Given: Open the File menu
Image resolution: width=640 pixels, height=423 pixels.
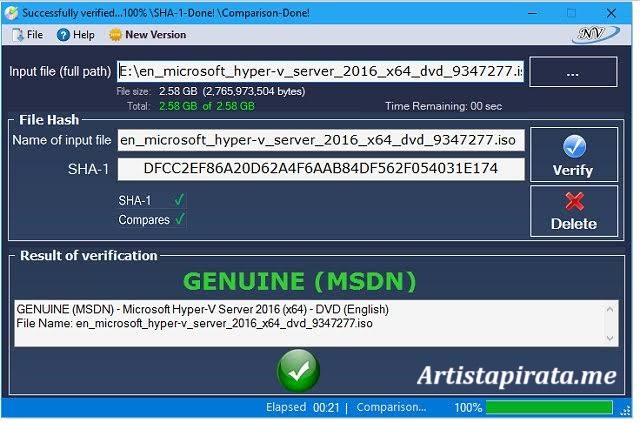Looking at the screenshot, I should point(28,35).
